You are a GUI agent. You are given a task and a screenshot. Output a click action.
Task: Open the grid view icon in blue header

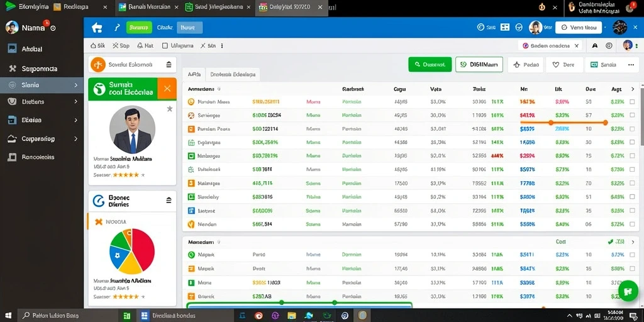coord(505,27)
